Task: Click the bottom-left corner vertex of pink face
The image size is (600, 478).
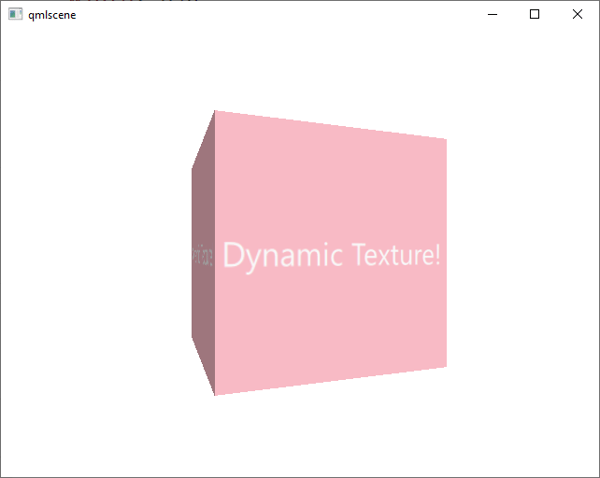Action: 215,394
